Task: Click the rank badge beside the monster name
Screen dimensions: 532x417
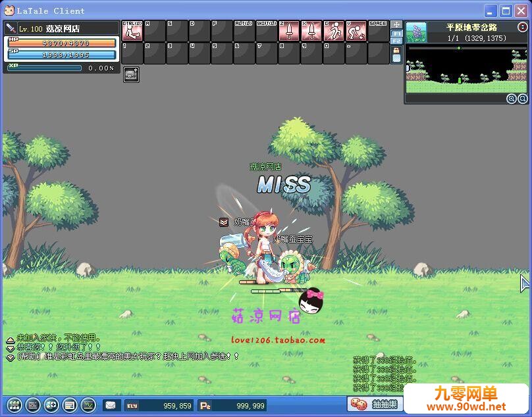Action: 224,222
